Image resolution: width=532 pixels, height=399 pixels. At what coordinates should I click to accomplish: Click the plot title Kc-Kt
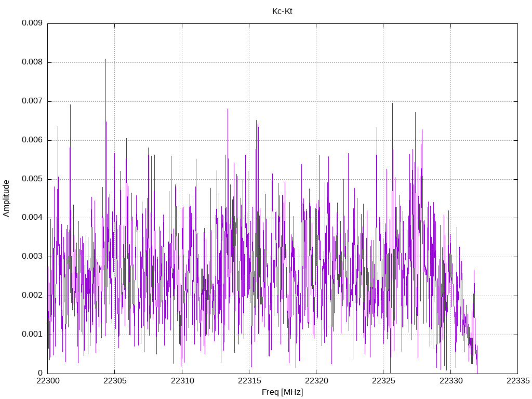(282, 11)
